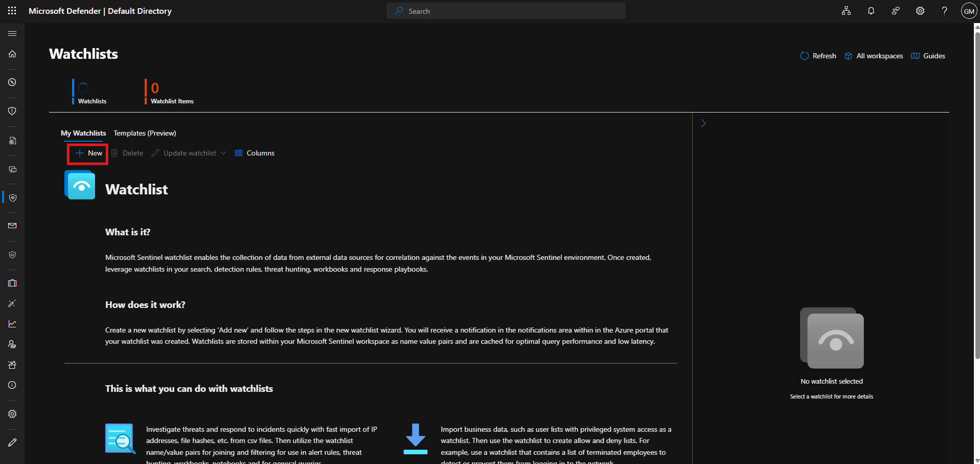Open the All workspaces selector
Image resolution: width=980 pixels, height=464 pixels.
[874, 56]
